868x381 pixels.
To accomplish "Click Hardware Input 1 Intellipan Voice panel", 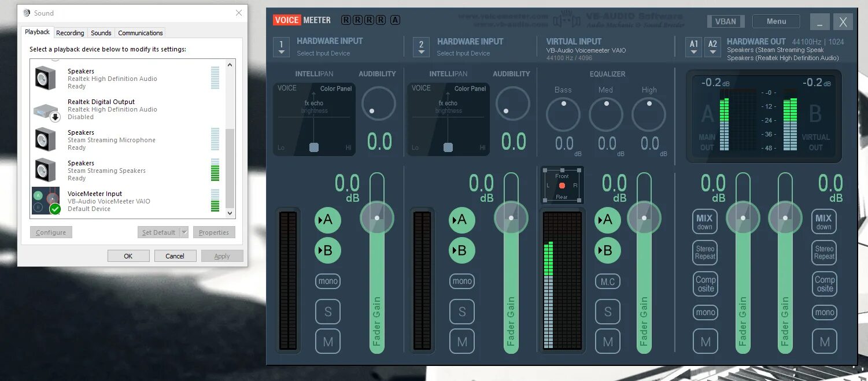I will [x=314, y=119].
